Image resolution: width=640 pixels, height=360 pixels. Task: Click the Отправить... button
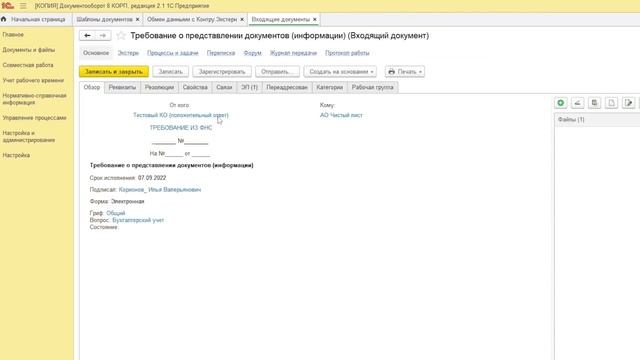tap(278, 71)
